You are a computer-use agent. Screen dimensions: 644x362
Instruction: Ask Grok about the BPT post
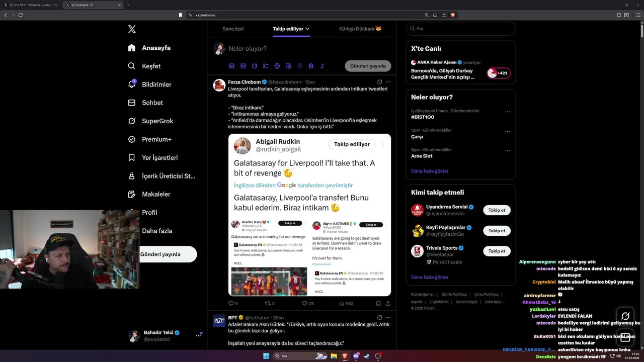pyautogui.click(x=380, y=317)
